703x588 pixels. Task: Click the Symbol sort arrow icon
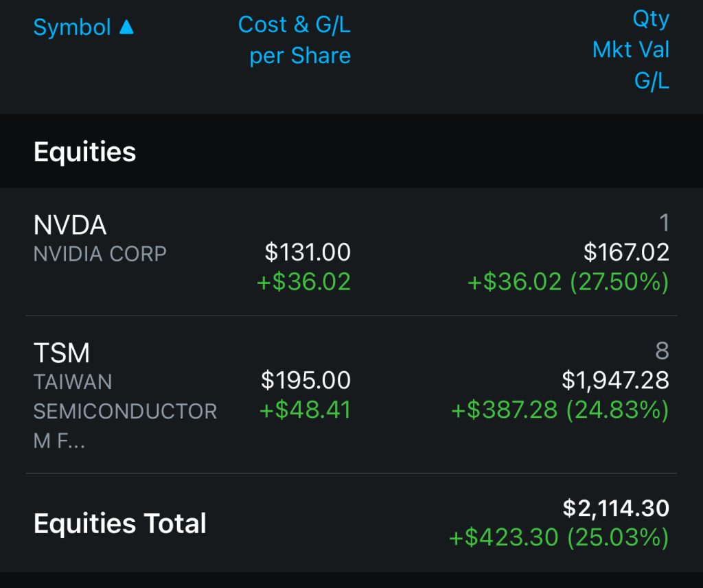pos(126,27)
